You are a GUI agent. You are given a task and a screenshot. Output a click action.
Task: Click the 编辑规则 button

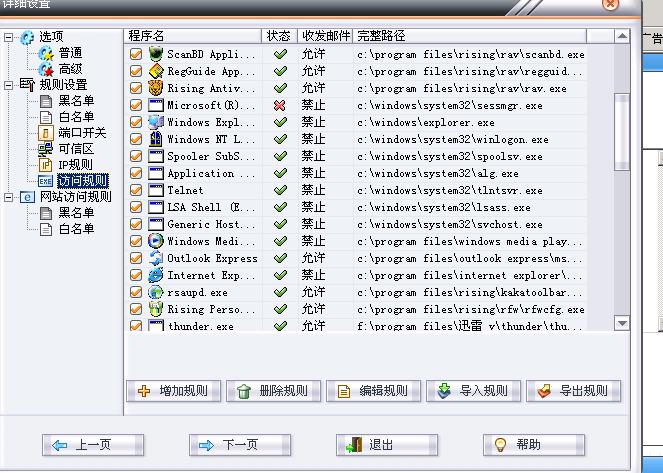coord(373,391)
